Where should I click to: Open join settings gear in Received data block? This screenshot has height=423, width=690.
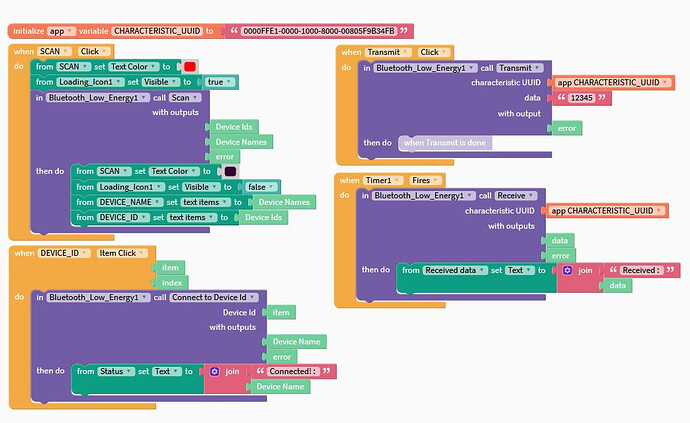click(x=567, y=270)
